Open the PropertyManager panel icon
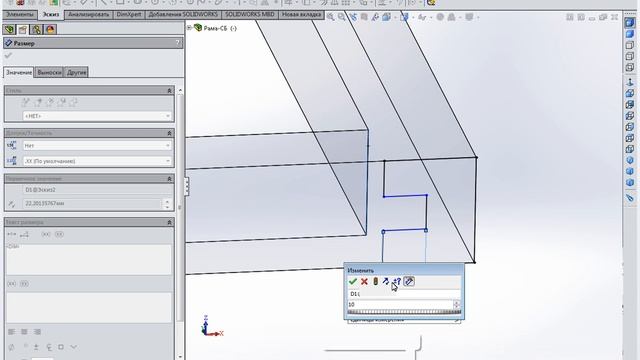 coord(23,29)
